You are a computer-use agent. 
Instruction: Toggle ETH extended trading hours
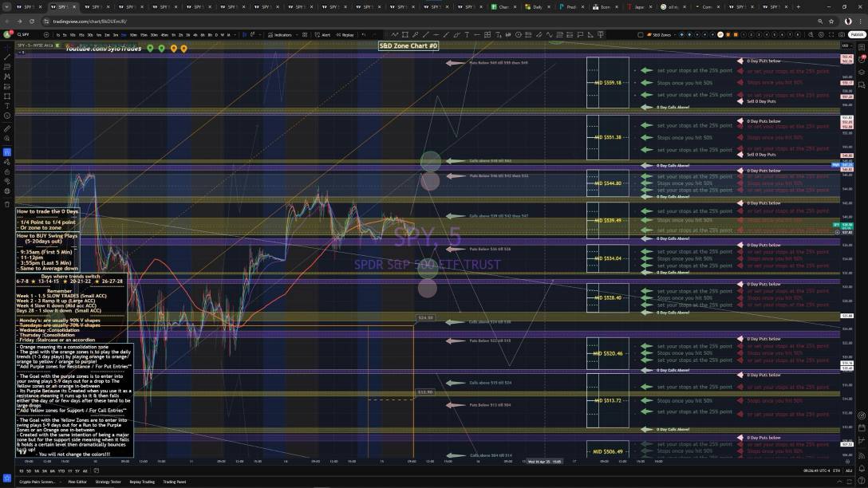click(x=836, y=470)
